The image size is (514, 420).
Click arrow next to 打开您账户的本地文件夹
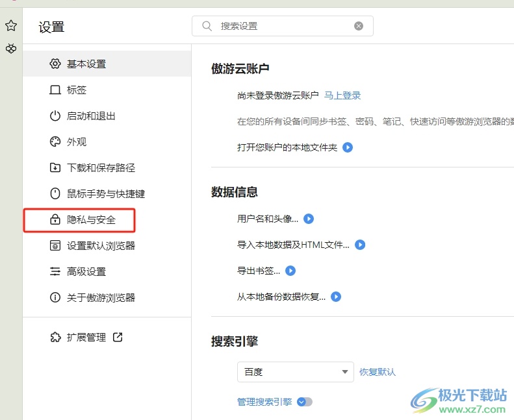pos(348,147)
